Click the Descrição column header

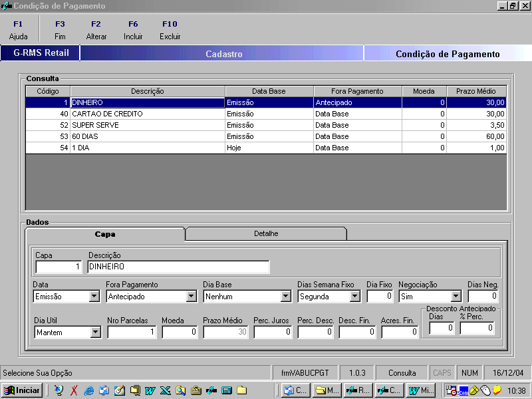148,91
